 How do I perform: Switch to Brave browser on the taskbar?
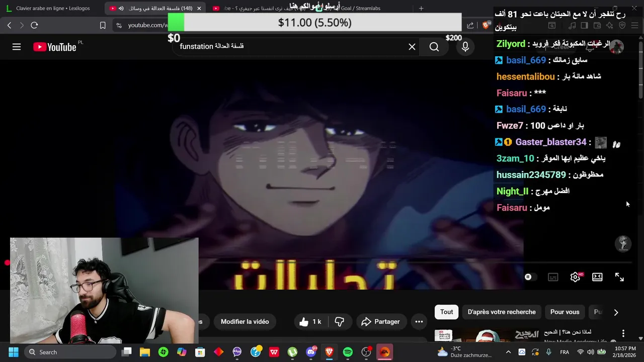329,352
